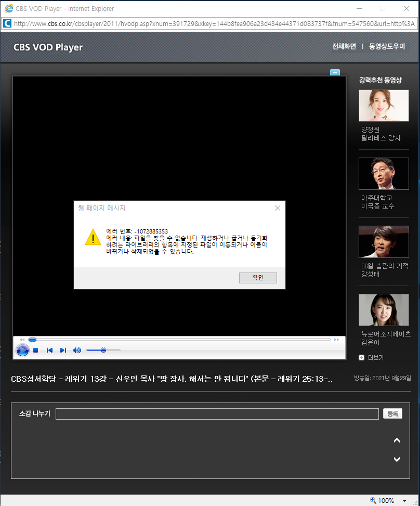Click the Stop playback square icon

pyautogui.click(x=36, y=351)
